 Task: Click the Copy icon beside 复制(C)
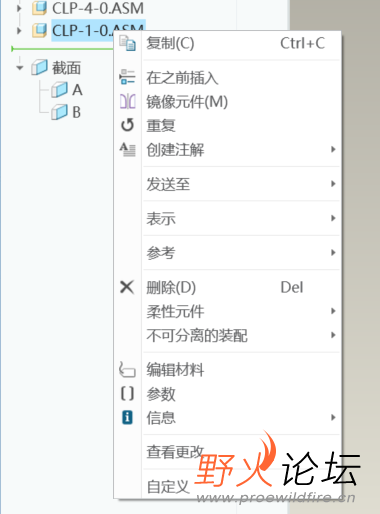127,43
